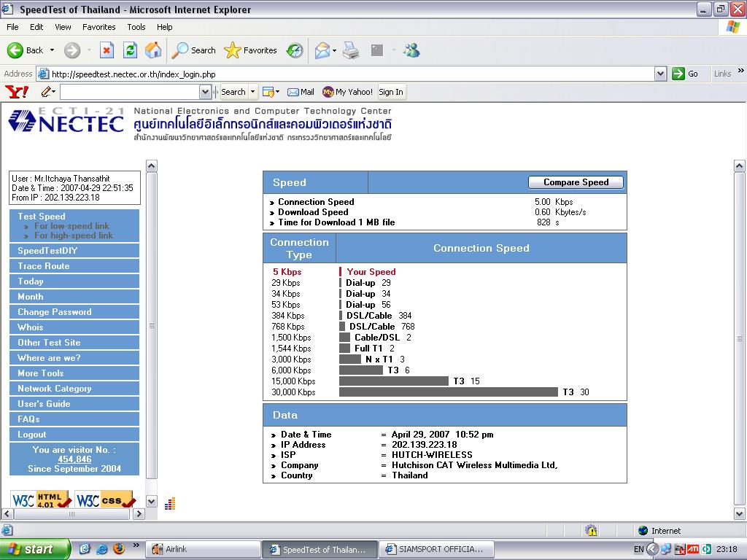Open Trace Route sidebar link
This screenshot has height=560, width=747.
pos(74,265)
